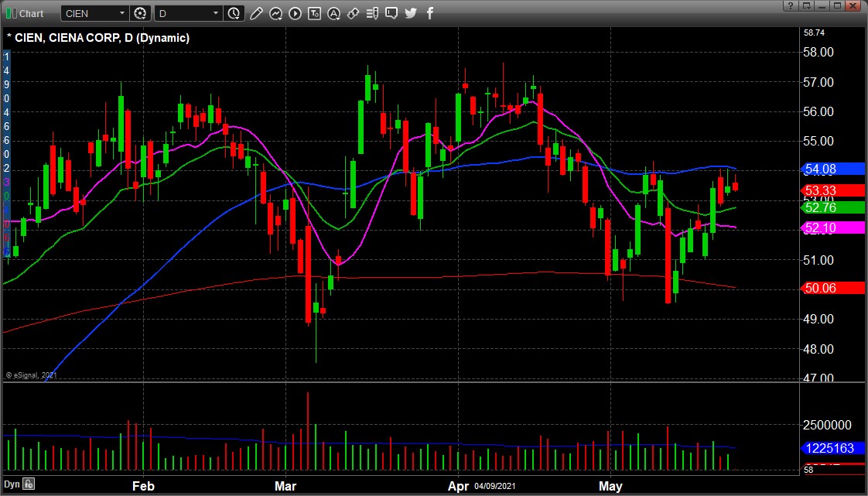Image resolution: width=868 pixels, height=496 pixels.
Task: Click the blue 54.08 price label
Action: tap(832, 169)
